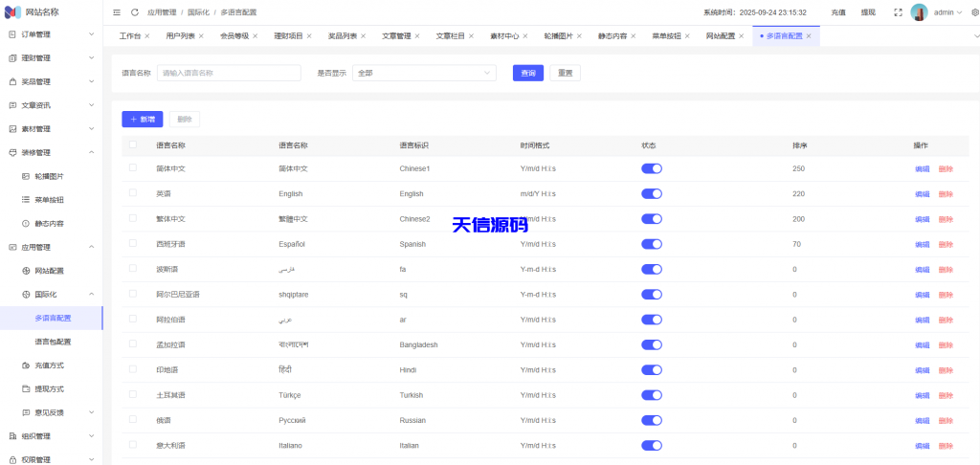980x465 pixels.
Task: Switch to the 网站配置 tab
Action: click(x=721, y=35)
